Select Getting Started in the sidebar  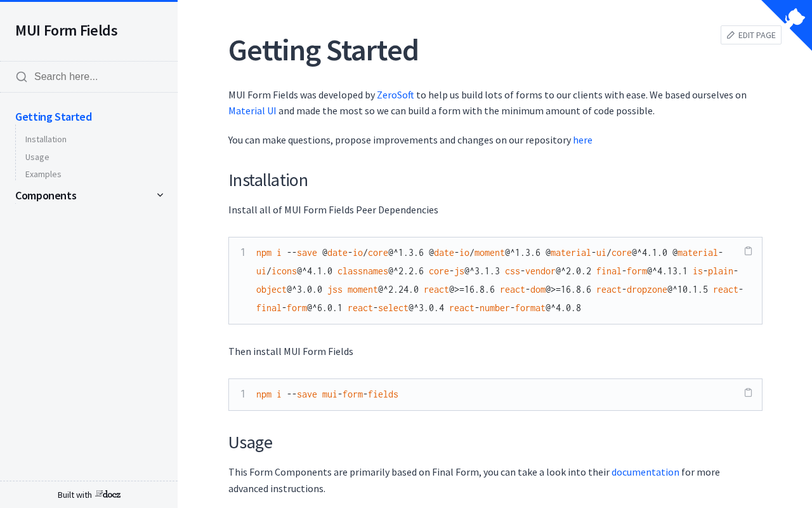point(53,117)
